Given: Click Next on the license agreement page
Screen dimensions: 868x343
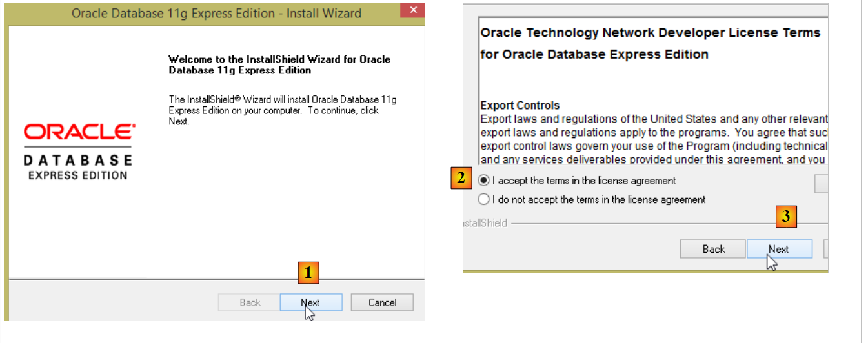Looking at the screenshot, I should click(779, 249).
